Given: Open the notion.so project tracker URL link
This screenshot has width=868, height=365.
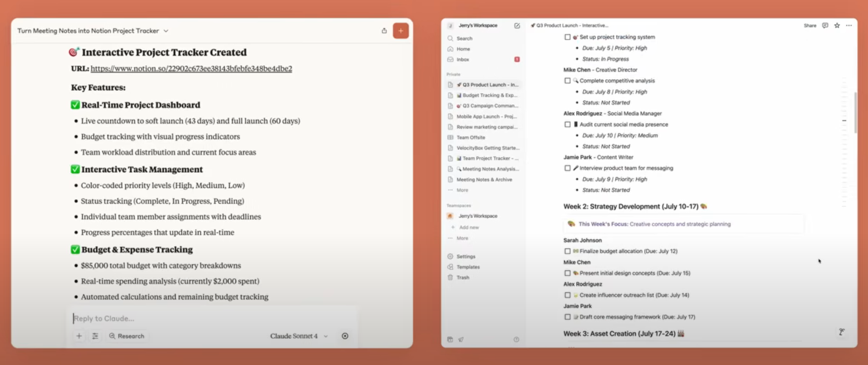Looking at the screenshot, I should 191,69.
